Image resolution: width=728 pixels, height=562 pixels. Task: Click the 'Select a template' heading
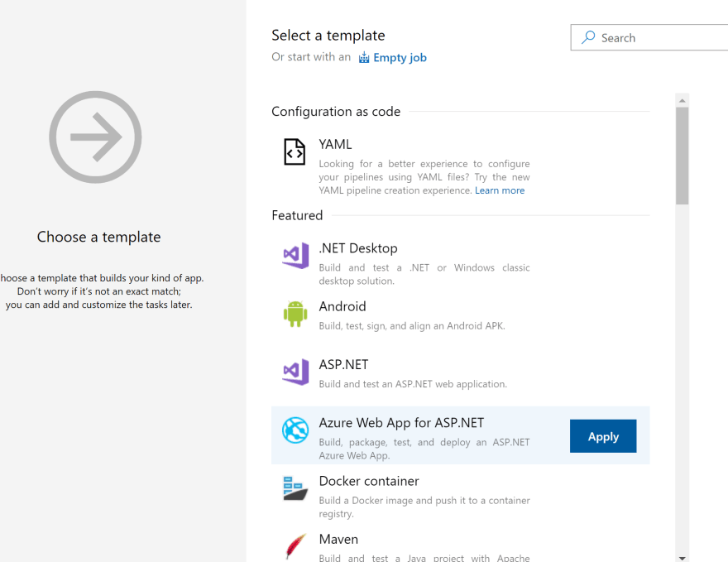click(328, 36)
